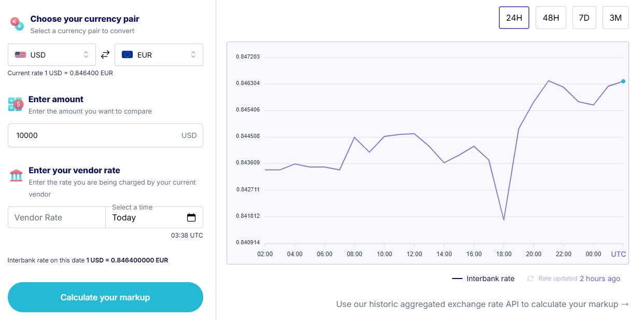Select the 24H time range
The height and width of the screenshot is (320, 644).
(x=514, y=17)
